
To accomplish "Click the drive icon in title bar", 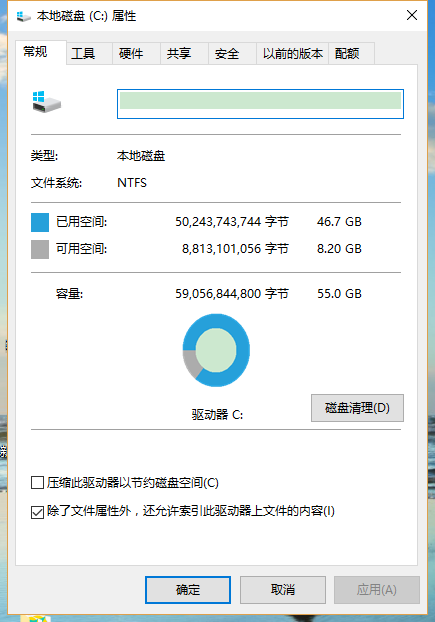I will coord(24,16).
